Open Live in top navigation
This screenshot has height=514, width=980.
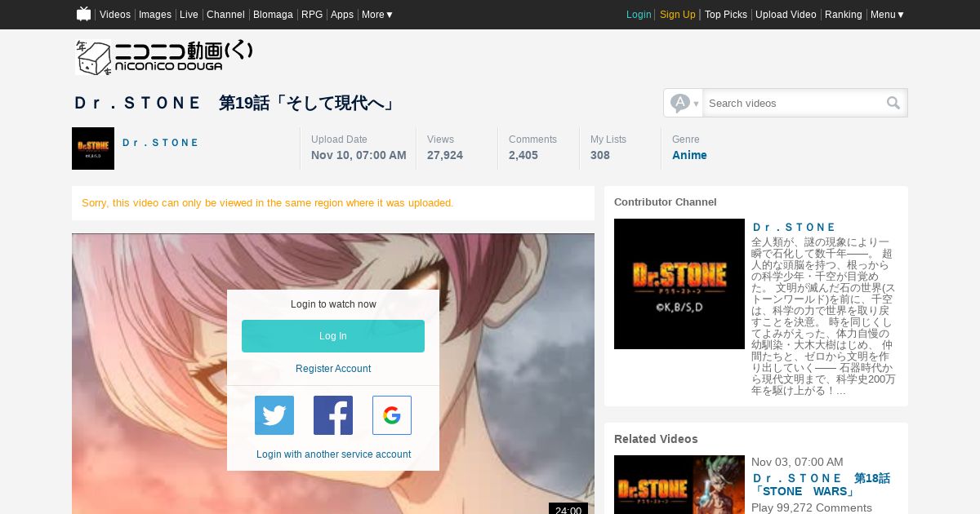tap(189, 15)
